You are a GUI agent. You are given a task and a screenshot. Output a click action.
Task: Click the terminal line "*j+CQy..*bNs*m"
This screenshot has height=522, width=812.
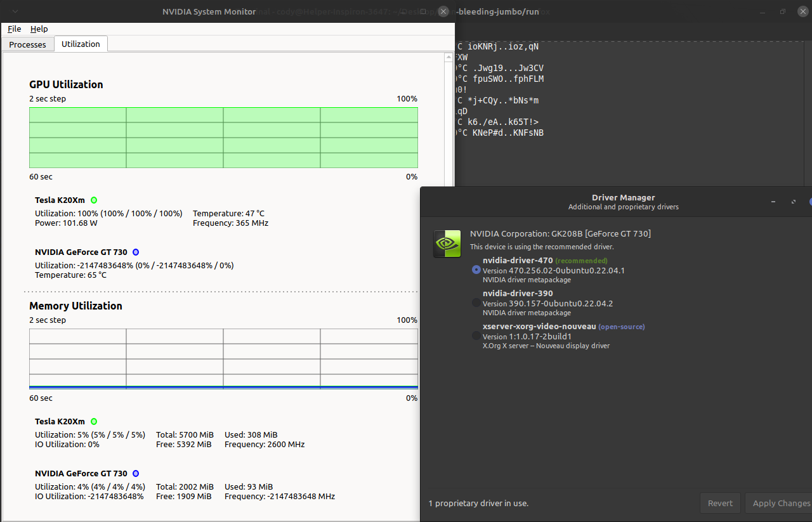503,100
